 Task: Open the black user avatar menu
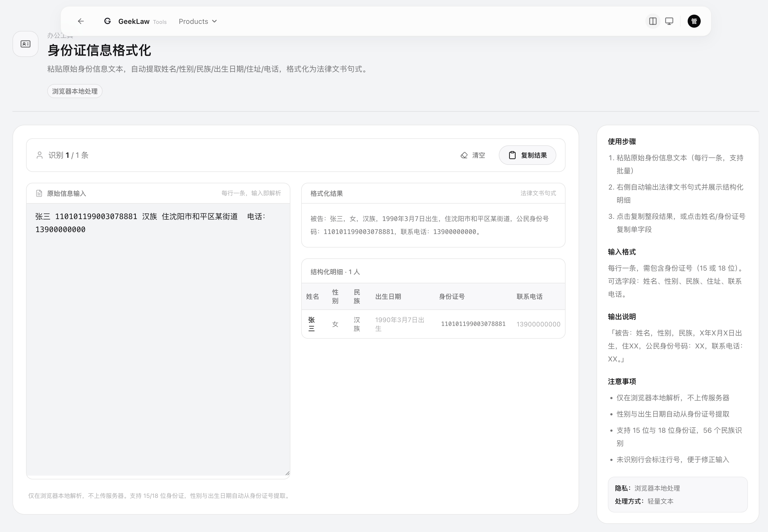click(694, 21)
